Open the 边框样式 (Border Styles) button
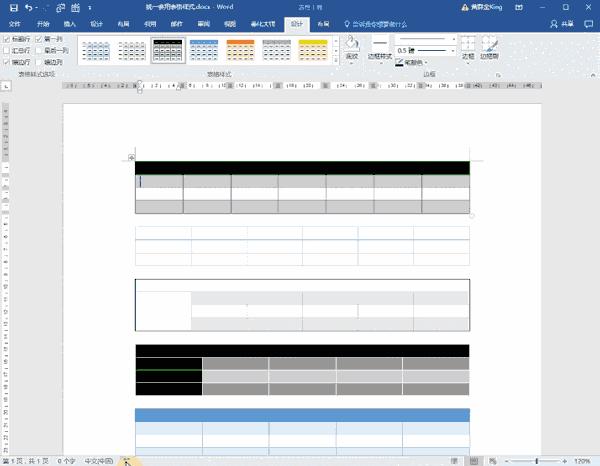600x466 pixels. [x=380, y=49]
